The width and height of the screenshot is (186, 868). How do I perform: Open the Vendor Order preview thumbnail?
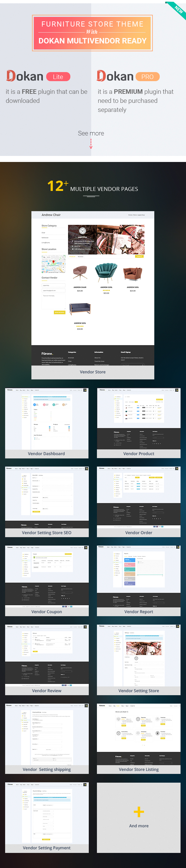pos(139,502)
